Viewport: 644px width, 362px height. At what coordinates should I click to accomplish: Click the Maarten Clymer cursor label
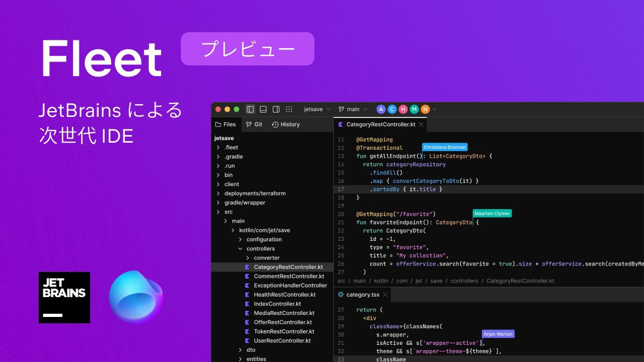tap(492, 213)
